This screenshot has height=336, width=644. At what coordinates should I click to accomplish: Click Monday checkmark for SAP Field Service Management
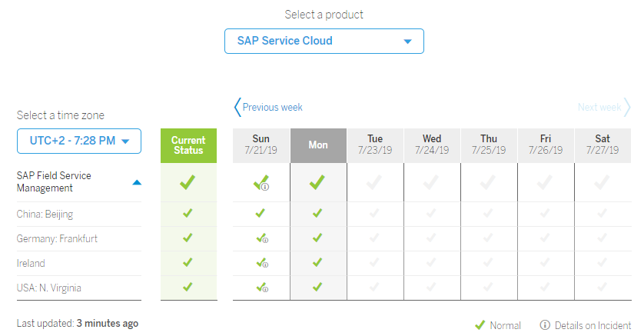[317, 182]
